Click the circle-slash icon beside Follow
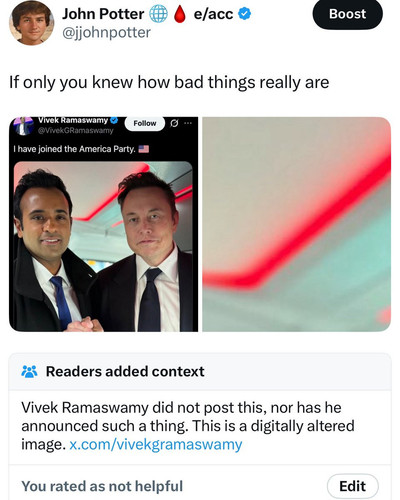 pos(174,123)
